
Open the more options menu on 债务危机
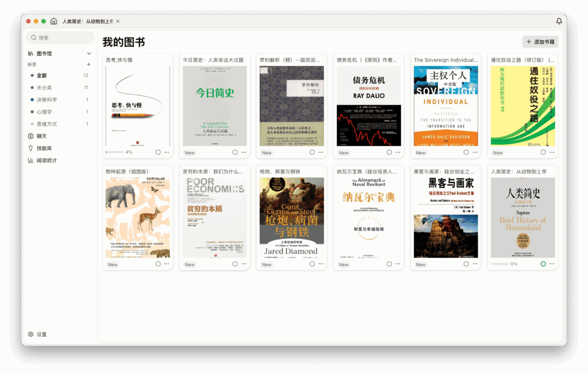point(399,152)
